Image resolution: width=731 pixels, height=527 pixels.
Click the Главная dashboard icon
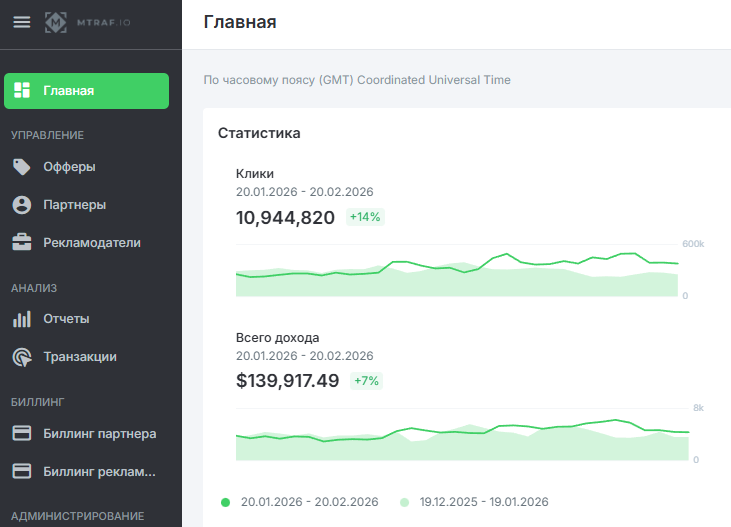click(x=21, y=90)
